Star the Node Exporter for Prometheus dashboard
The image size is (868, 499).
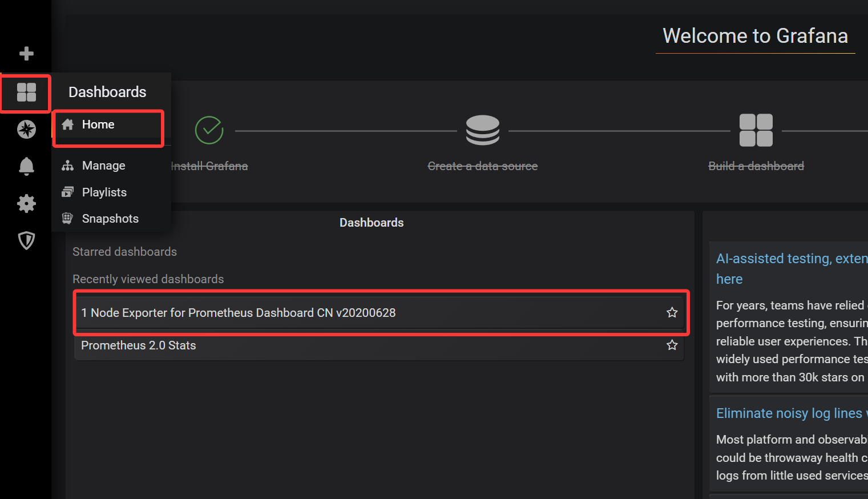coord(672,312)
